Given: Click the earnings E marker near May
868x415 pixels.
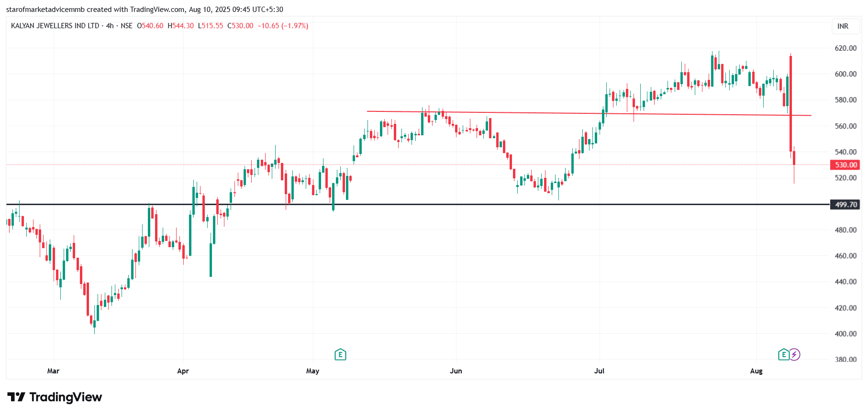Looking at the screenshot, I should 340,354.
